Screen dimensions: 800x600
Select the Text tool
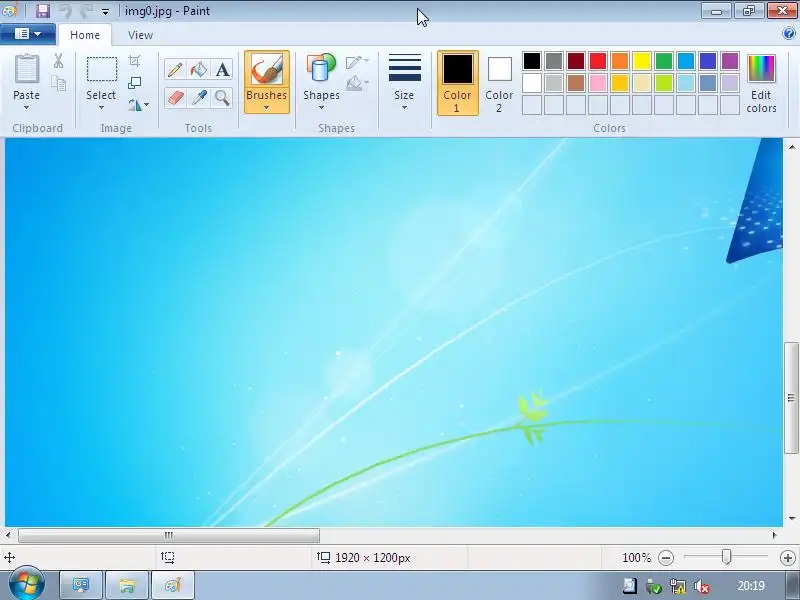(222, 69)
